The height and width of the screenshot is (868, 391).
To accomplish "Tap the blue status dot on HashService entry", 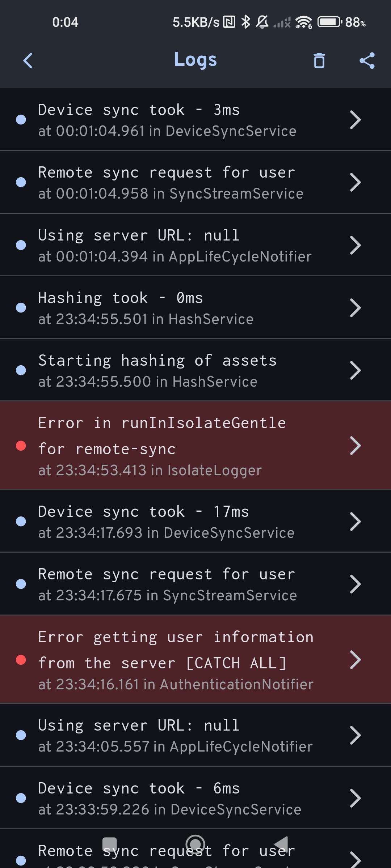I will (22, 307).
